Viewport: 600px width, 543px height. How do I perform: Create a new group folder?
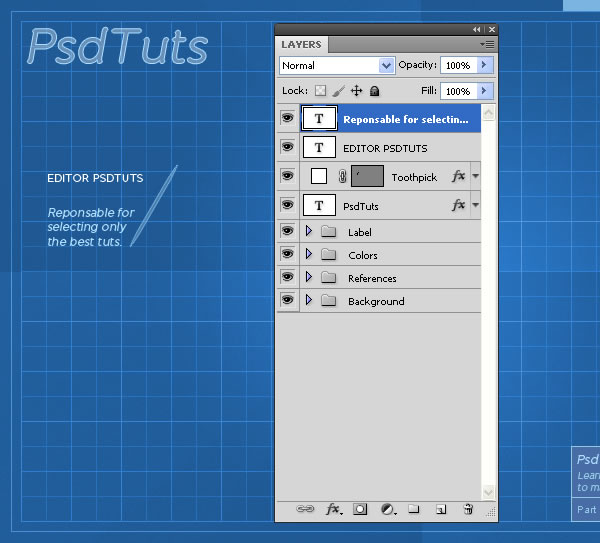pos(414,509)
